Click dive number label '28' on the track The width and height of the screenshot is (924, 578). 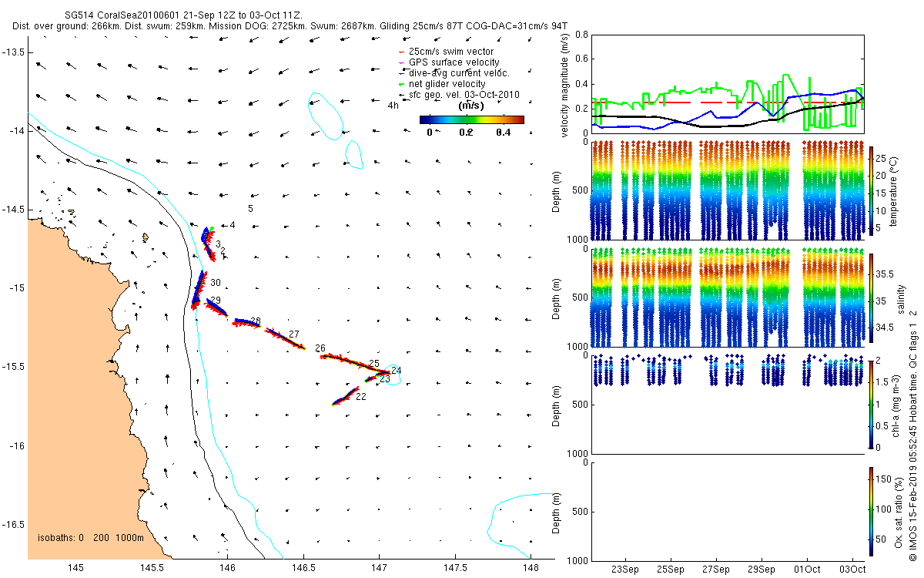click(256, 321)
